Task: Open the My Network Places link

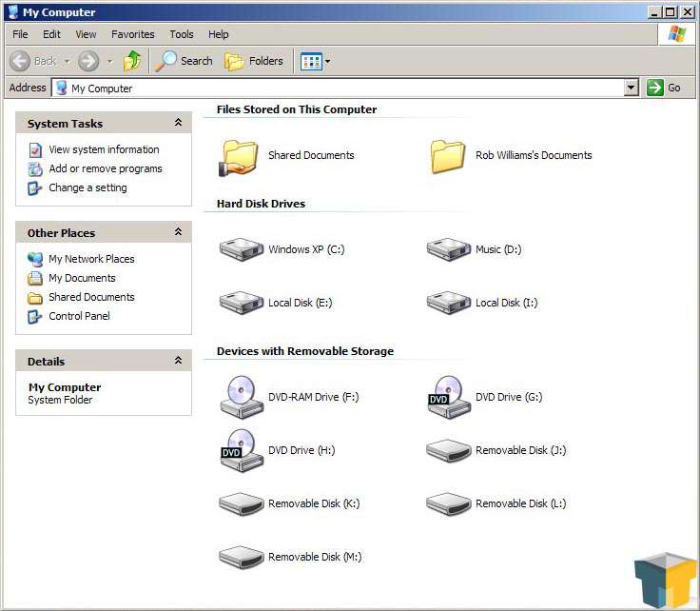Action: tap(91, 259)
